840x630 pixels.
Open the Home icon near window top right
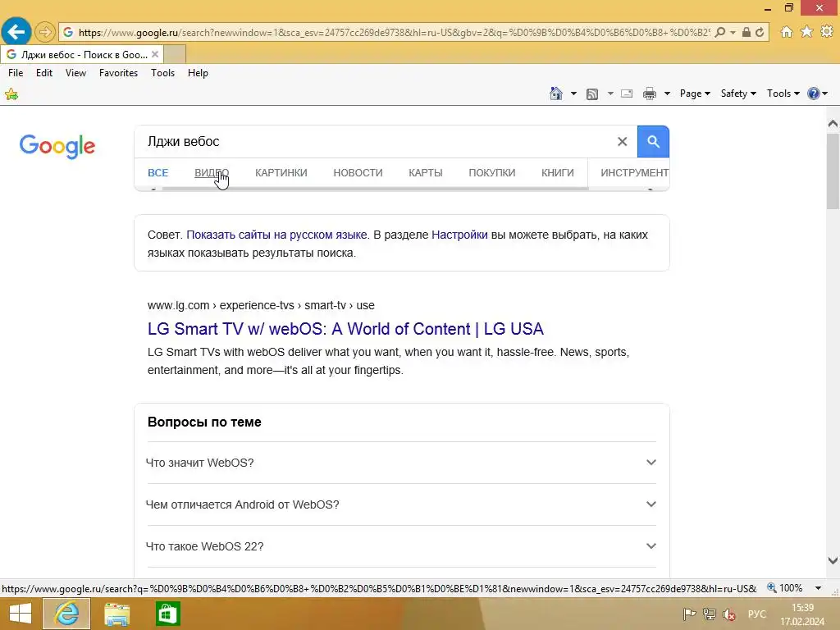[x=786, y=32]
